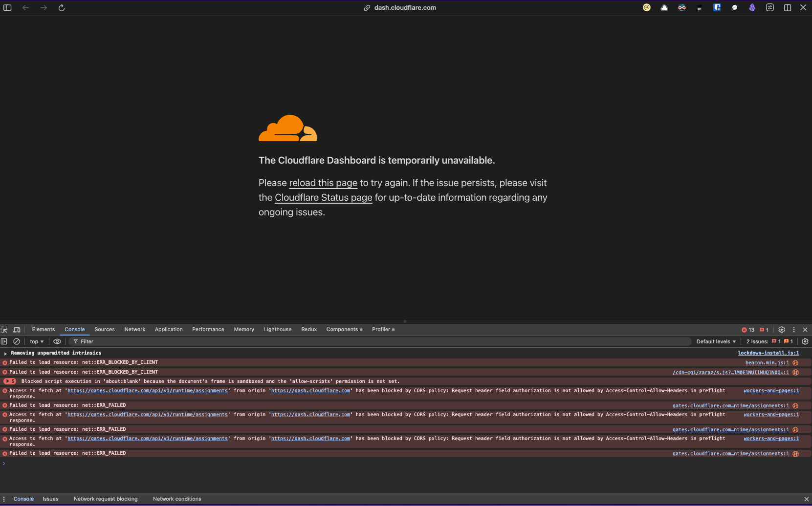Click the dash.cloudflare.com address bar

coord(405,8)
